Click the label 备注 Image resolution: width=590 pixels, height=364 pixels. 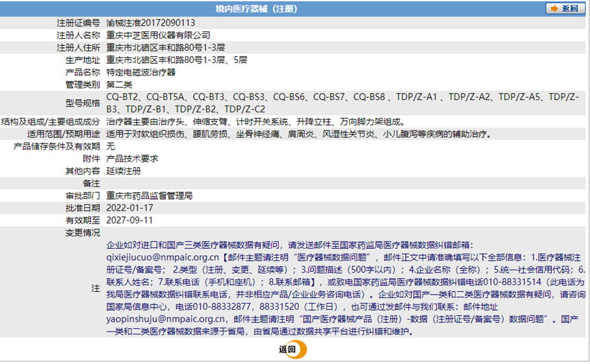[x=92, y=184]
